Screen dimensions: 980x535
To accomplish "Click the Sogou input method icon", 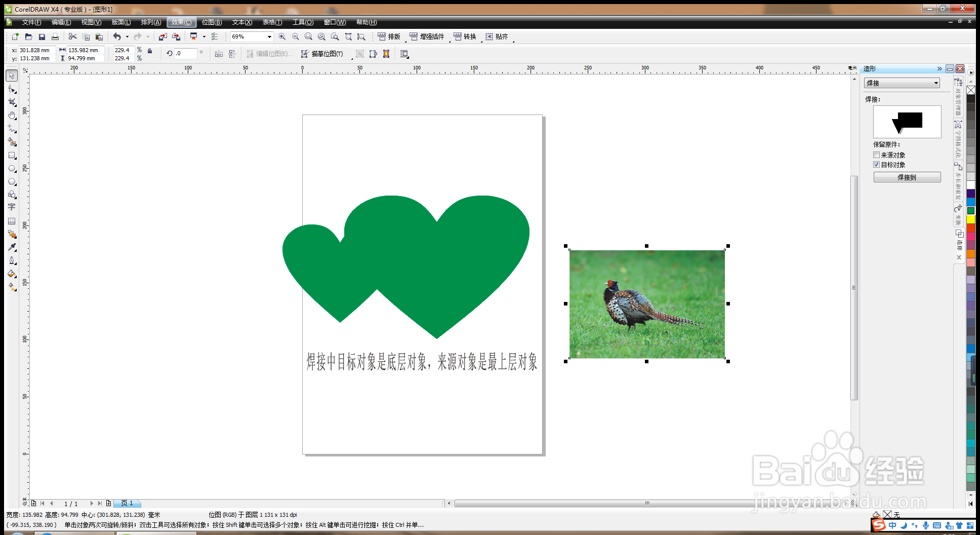I will coord(879,525).
